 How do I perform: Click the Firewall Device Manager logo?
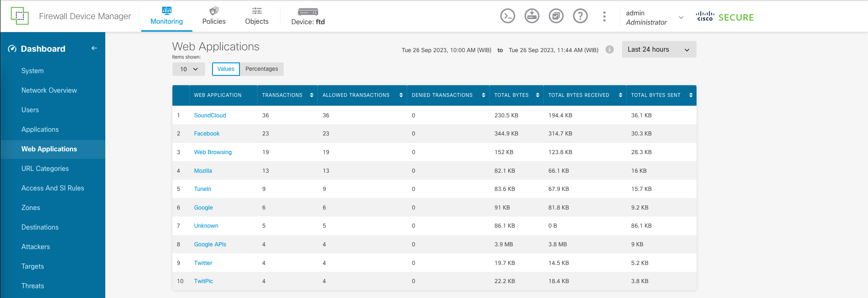(x=20, y=16)
